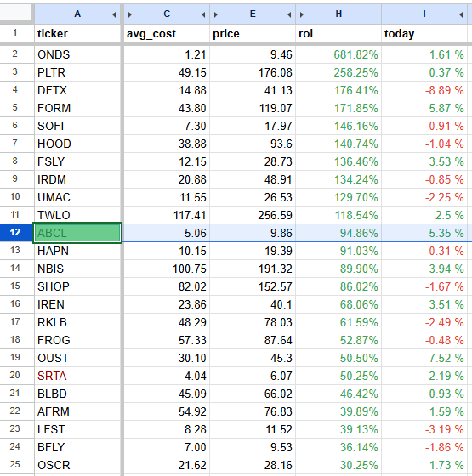Select the FROG ticker cell
This screenshot has width=472, height=476.
point(77,340)
